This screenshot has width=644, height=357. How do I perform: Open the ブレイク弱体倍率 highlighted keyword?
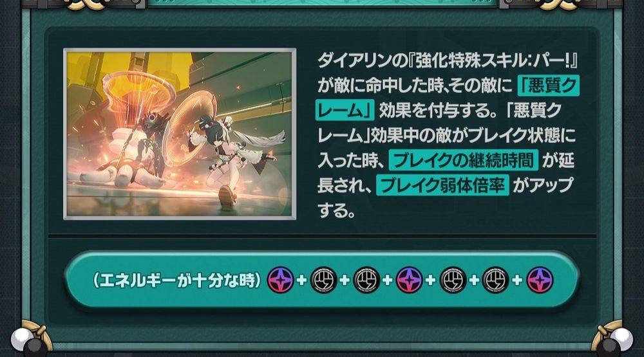click(x=443, y=185)
